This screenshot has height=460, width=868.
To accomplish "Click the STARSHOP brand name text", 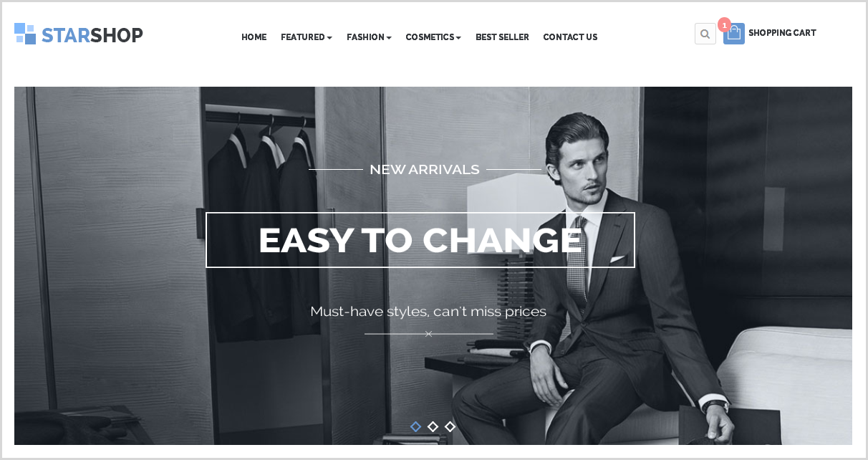I will coord(92,35).
